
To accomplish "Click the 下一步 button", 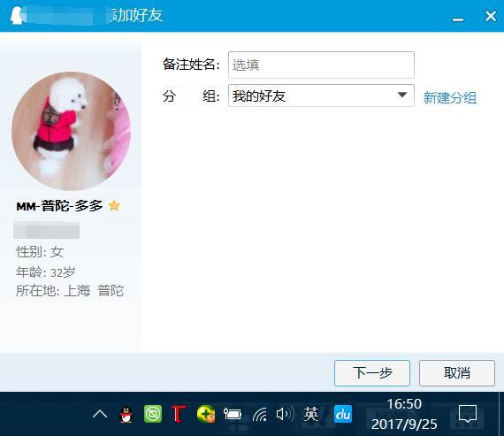I will point(372,373).
